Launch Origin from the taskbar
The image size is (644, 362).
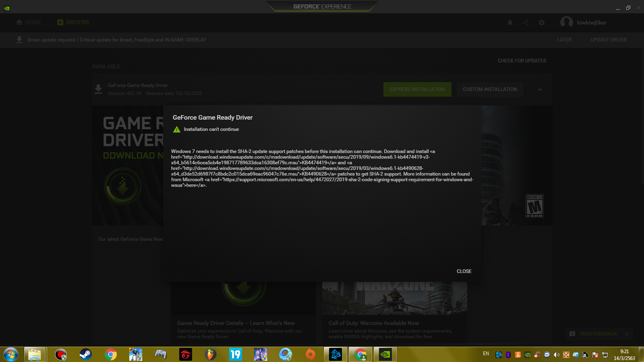tap(310, 354)
